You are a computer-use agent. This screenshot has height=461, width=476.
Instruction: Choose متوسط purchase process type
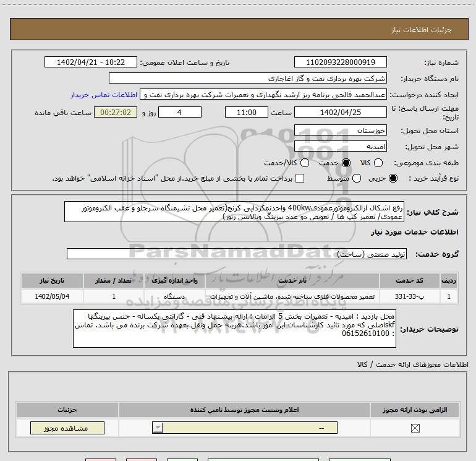point(357,178)
